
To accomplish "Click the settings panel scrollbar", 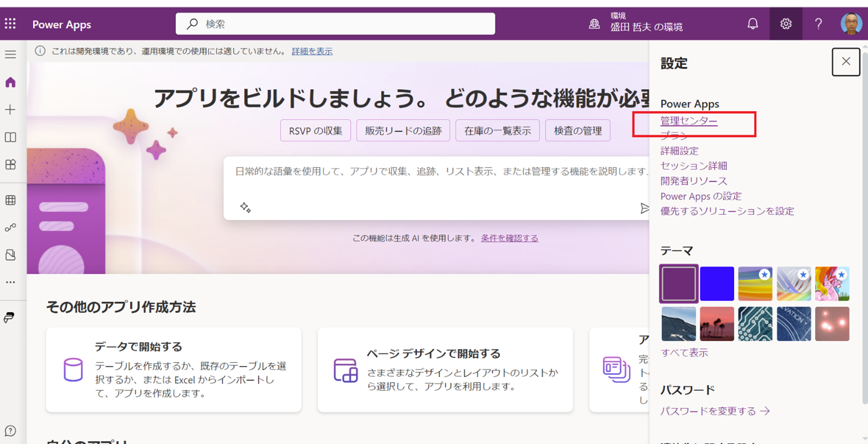I will point(865,229).
